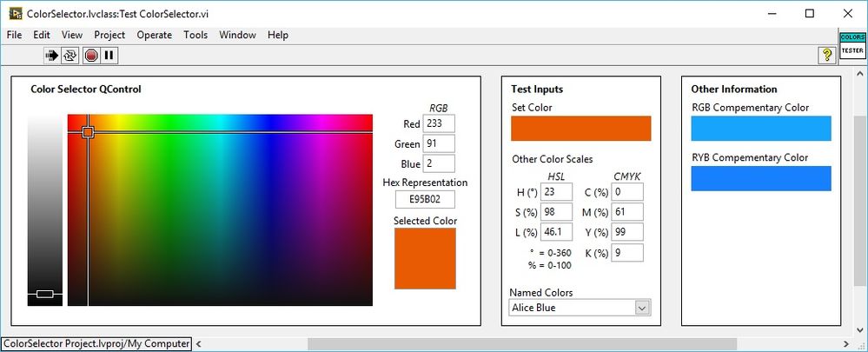The width and height of the screenshot is (868, 352).
Task: Click the grayscale brightness slider handle
Action: pyautogui.click(x=45, y=294)
